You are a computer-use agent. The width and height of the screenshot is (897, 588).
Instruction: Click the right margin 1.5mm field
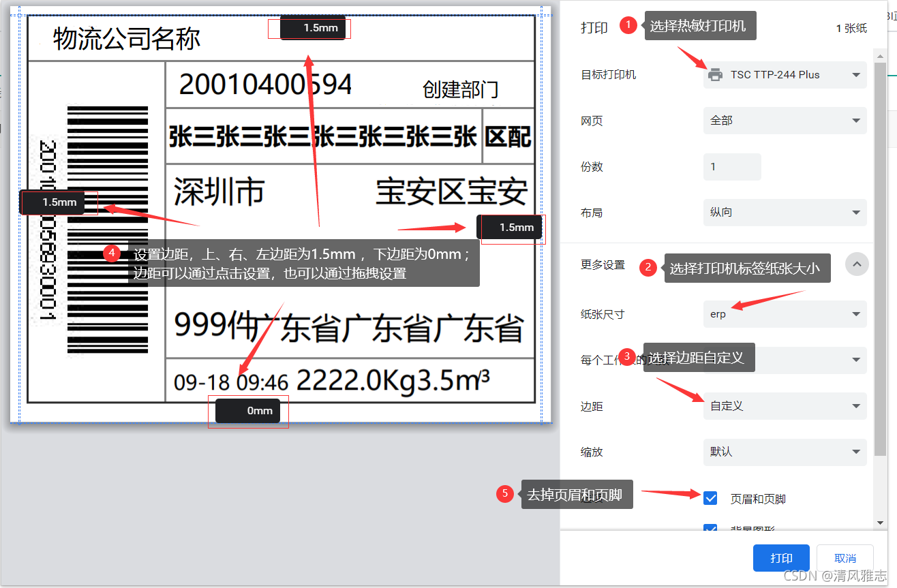[509, 227]
